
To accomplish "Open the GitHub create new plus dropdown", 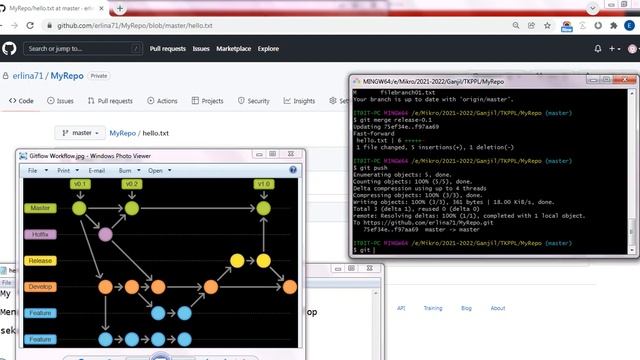I will coord(615,49).
